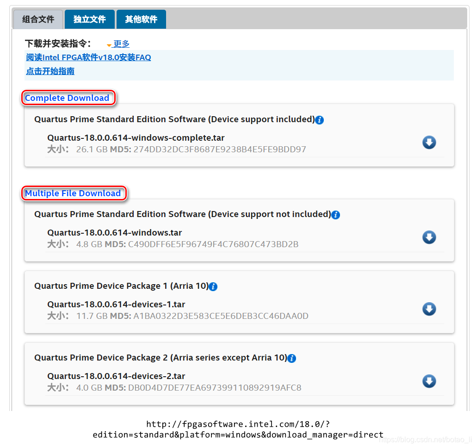Click the Multiple File Download heading

pyautogui.click(x=73, y=193)
